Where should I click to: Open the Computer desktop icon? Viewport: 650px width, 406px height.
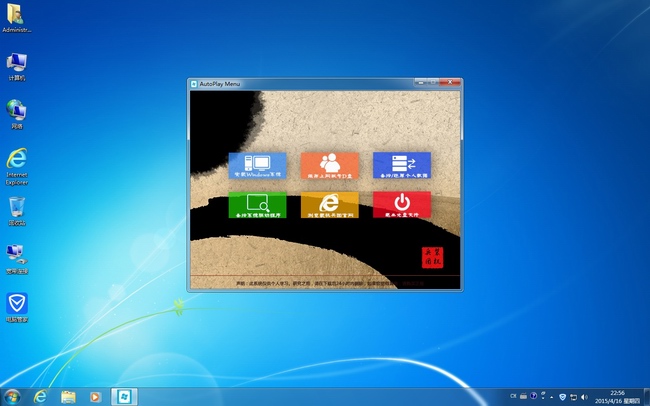click(17, 67)
